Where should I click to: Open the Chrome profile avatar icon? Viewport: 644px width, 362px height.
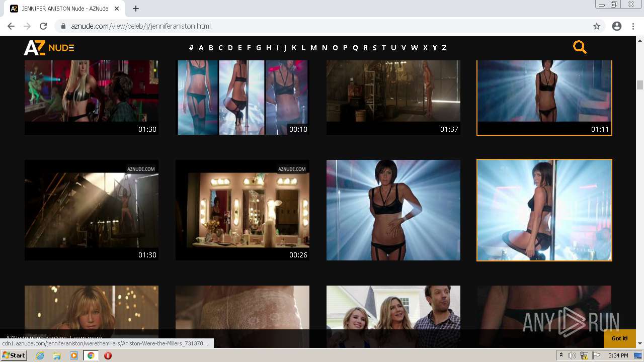pos(617,26)
